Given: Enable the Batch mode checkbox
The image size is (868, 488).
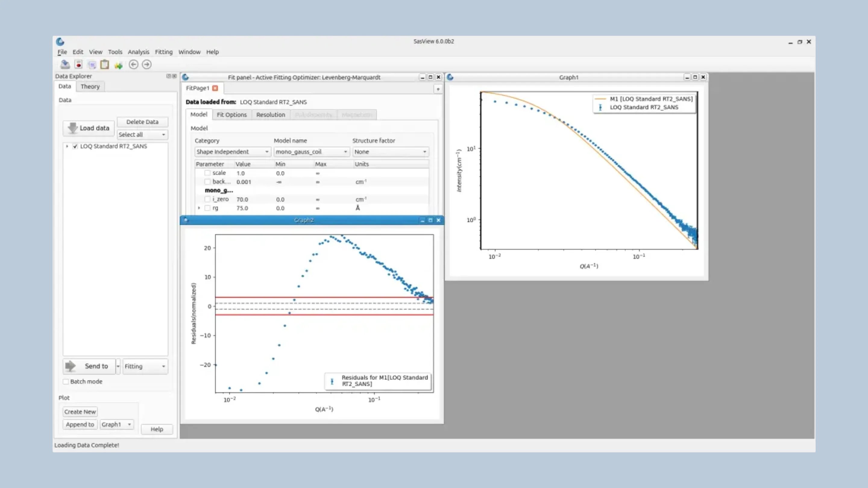Looking at the screenshot, I should 66,382.
